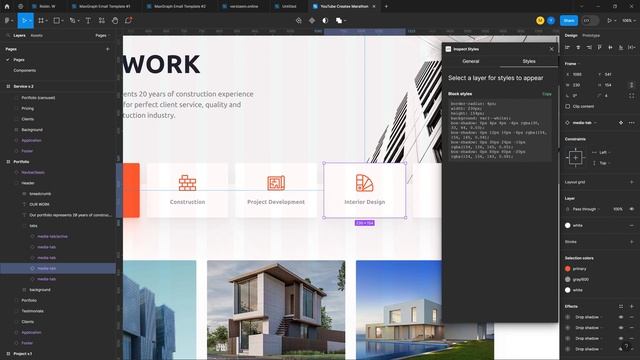Add a new effect
This screenshot has width=640, height=360.
coord(632,306)
